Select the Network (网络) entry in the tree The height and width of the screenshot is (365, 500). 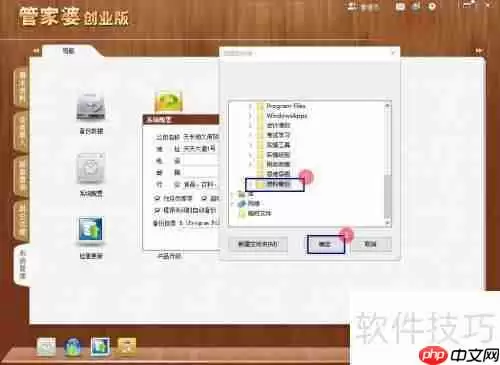point(254,203)
